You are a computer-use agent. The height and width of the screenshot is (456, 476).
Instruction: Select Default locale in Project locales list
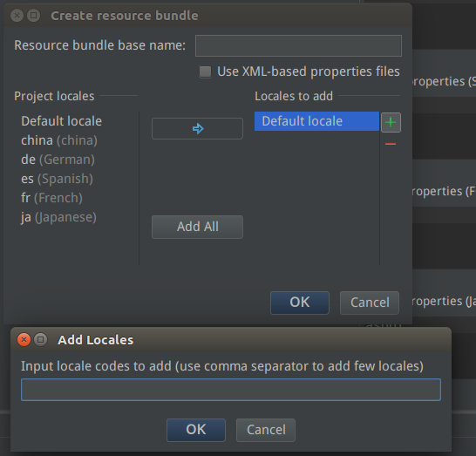(62, 121)
